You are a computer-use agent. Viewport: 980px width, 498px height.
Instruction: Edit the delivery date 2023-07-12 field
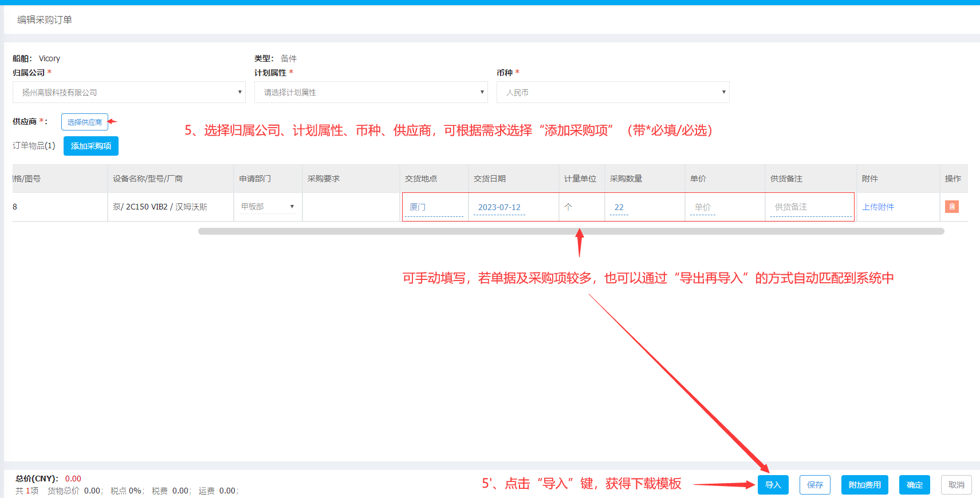[499, 207]
